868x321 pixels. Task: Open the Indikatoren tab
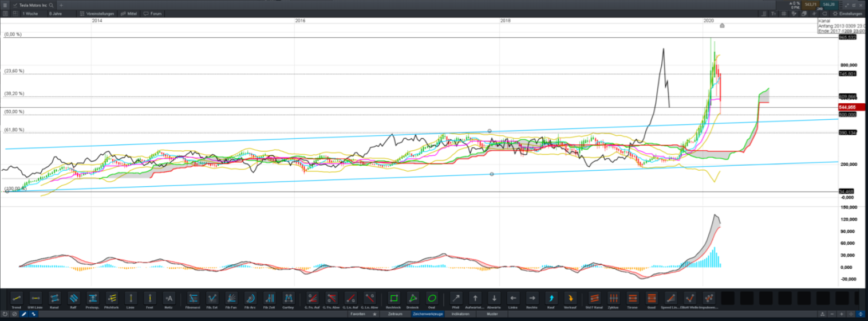click(460, 314)
